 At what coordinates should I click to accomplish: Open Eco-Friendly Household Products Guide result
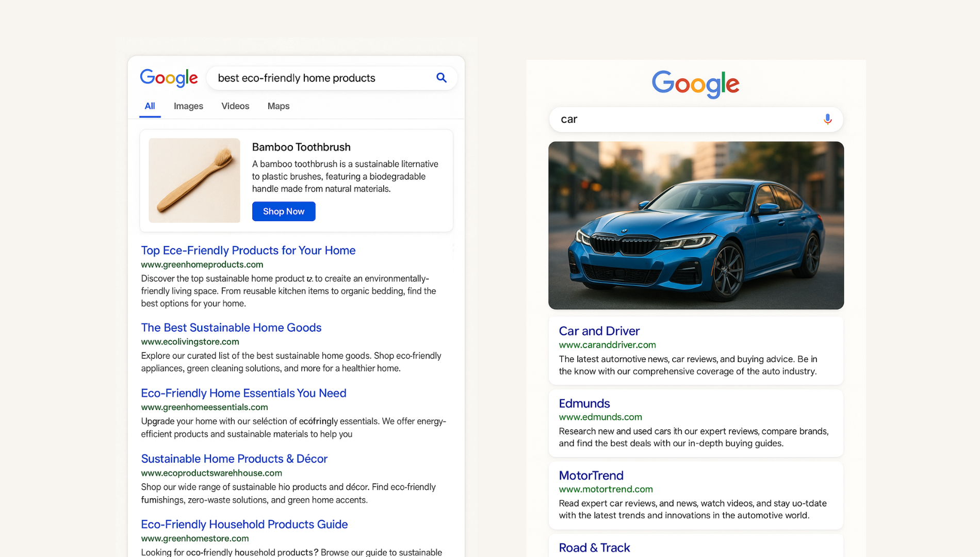click(x=244, y=525)
